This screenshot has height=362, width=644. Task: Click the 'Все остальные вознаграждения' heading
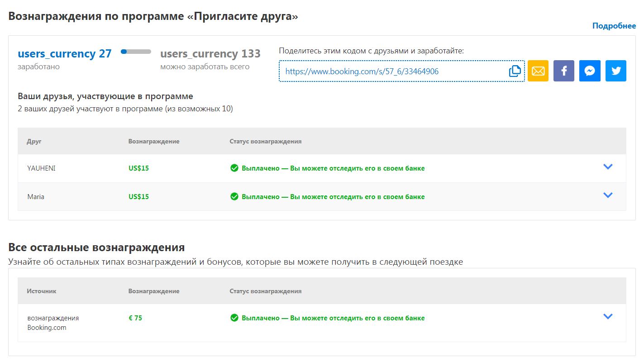(x=96, y=248)
